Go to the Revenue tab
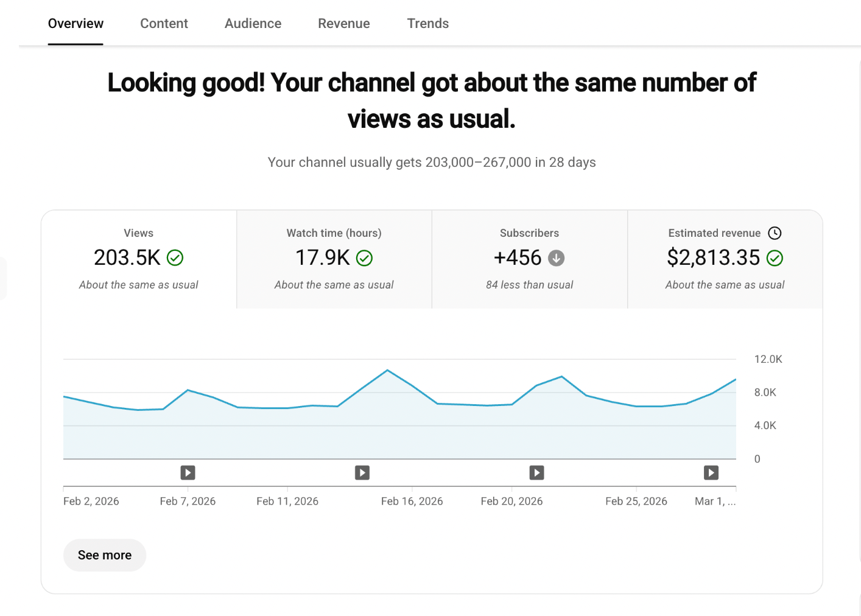 click(x=344, y=24)
